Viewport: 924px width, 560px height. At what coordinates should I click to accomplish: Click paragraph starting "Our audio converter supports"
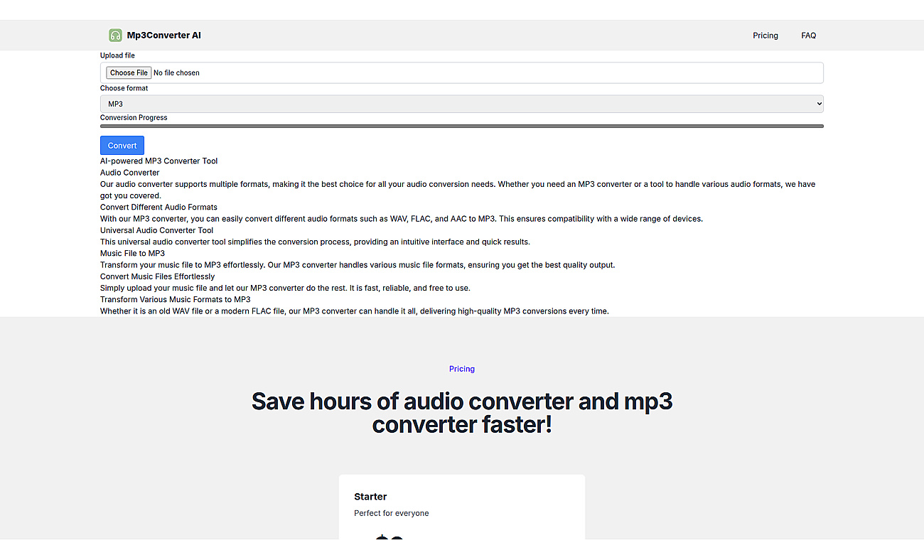458,190
